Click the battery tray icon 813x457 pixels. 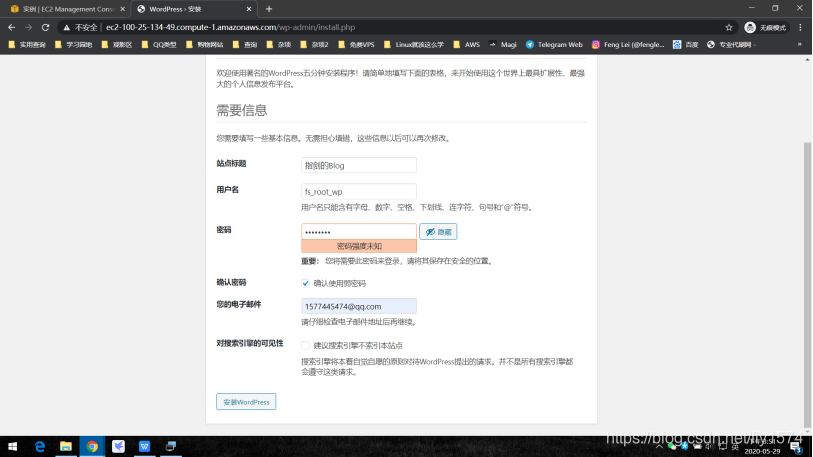coord(697,446)
